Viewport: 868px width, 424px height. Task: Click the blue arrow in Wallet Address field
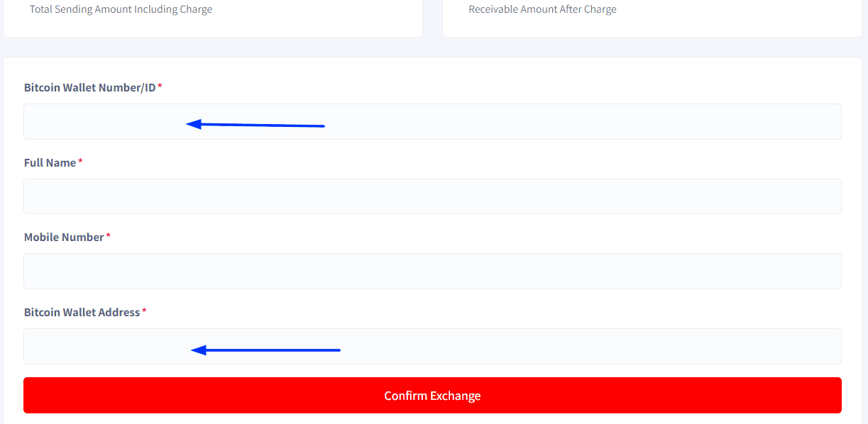[x=266, y=350]
